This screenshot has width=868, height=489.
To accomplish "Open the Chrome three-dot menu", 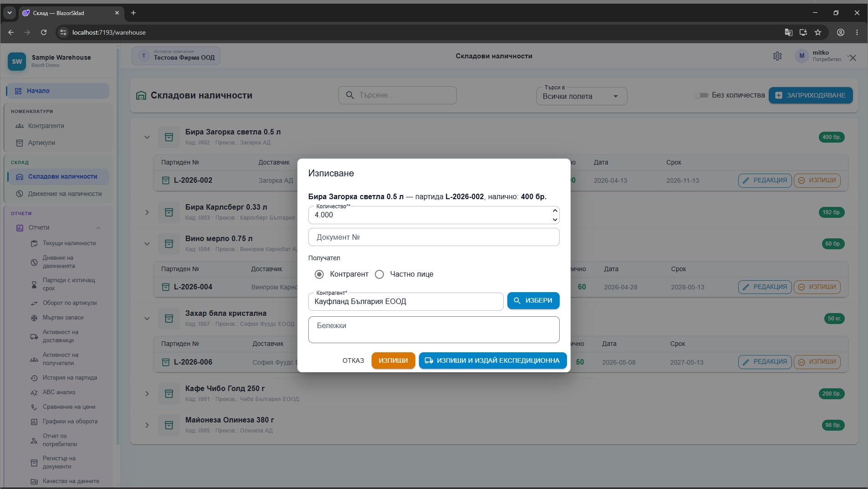I will tap(857, 32).
